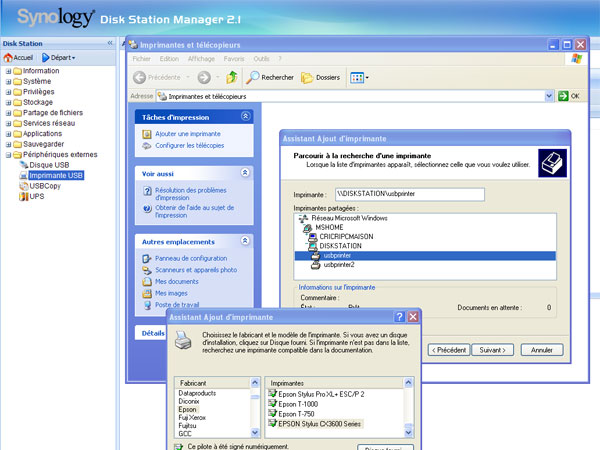This screenshot has width=600, height=450.
Task: Open the Fichier menu
Action: (141, 59)
